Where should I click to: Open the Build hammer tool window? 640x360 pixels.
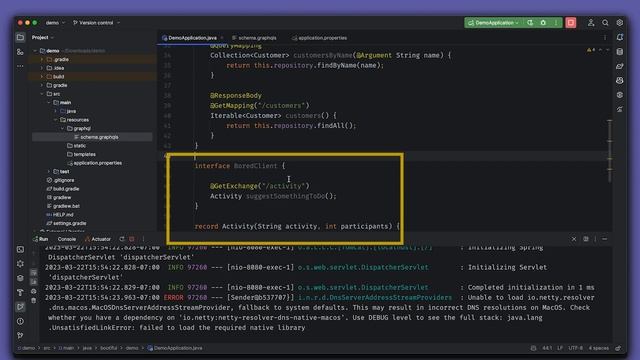20,292
